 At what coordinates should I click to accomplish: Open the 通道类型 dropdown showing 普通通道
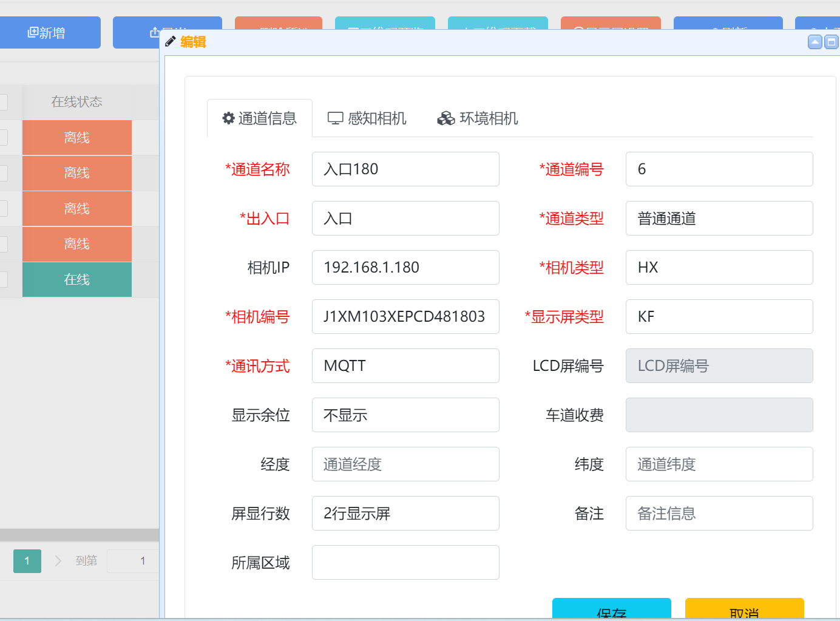pos(719,219)
